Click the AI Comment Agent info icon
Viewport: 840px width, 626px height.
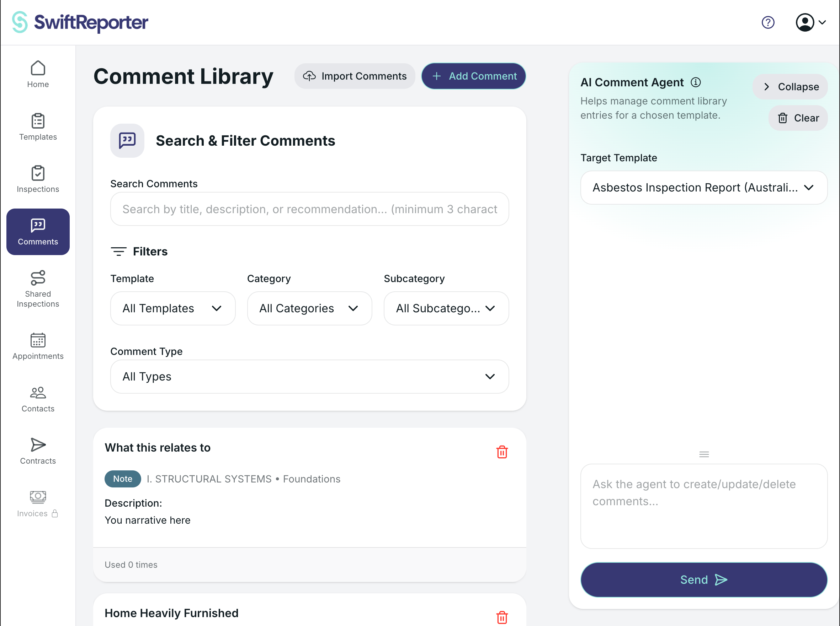(696, 82)
